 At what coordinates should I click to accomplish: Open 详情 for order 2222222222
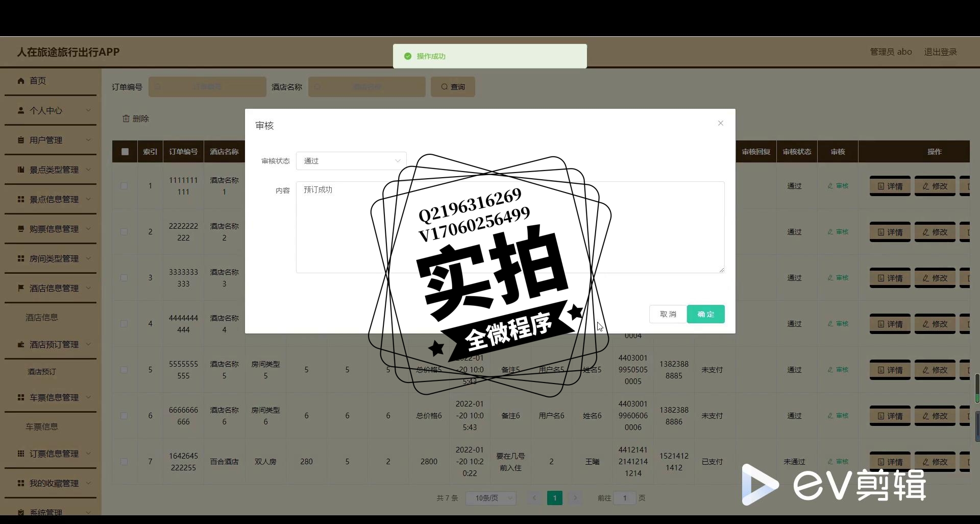[890, 232]
